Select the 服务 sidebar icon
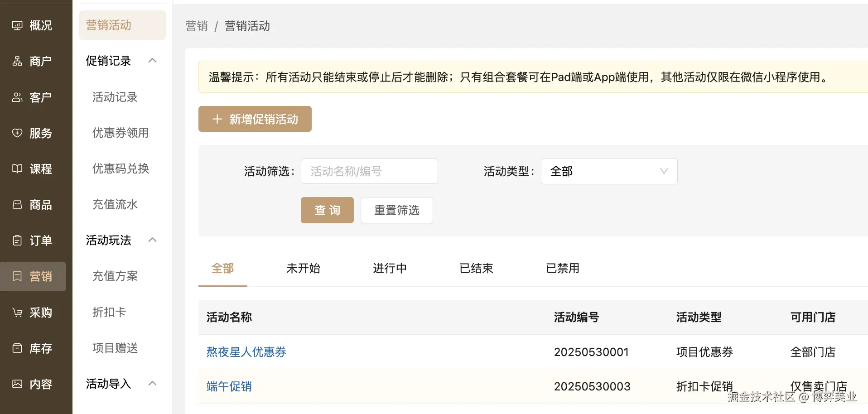The width and height of the screenshot is (868, 414). [17, 133]
